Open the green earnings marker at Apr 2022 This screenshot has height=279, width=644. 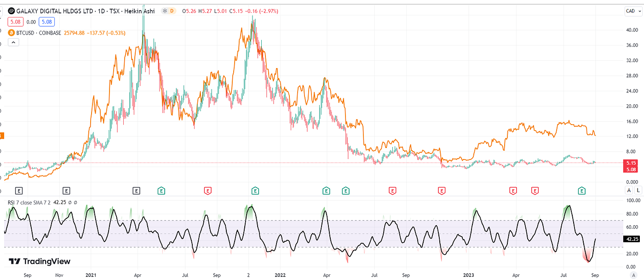(326, 190)
